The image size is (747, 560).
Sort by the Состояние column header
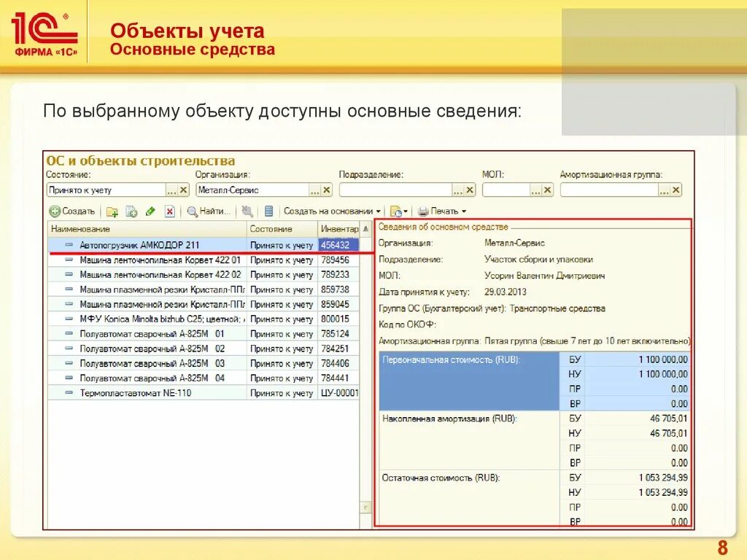282,228
